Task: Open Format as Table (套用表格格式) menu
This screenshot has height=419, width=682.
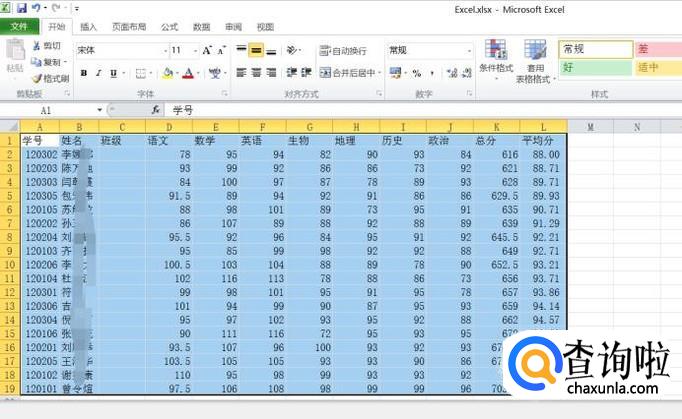Action: pyautogui.click(x=534, y=61)
